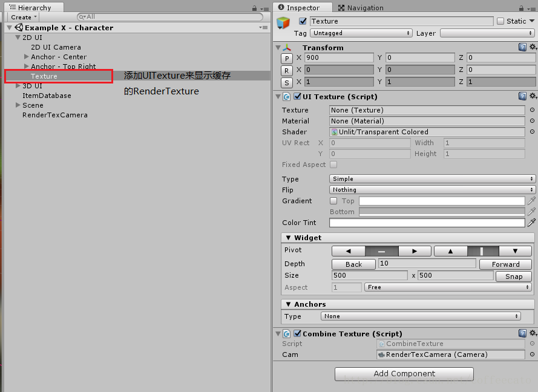Image resolution: width=538 pixels, height=392 pixels.
Task: Open the Flip Nothing dropdown
Action: pos(432,190)
